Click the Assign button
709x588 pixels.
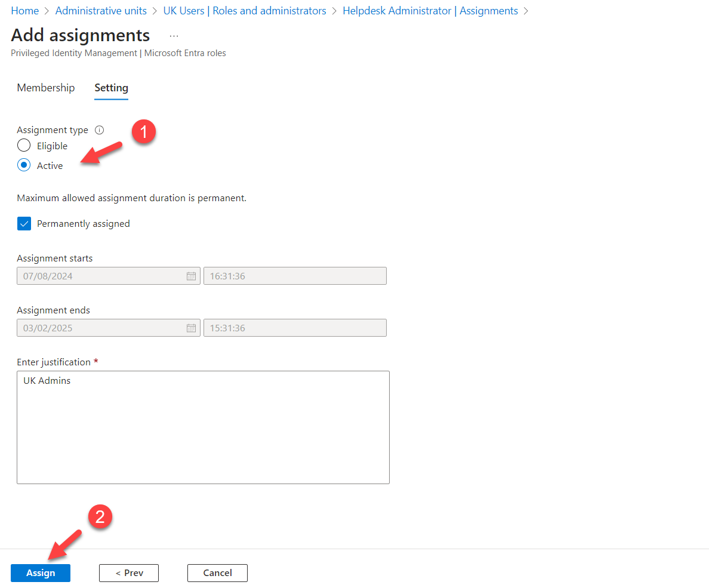40,572
